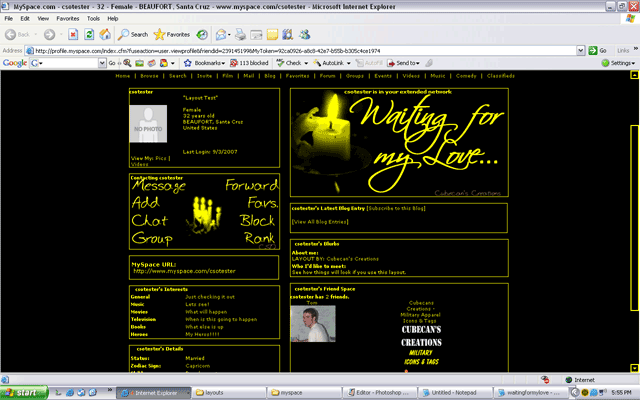Screen dimensions: 640x400
Task: Open the yellow Discuss note icon
Action: pyautogui.click(x=272, y=35)
